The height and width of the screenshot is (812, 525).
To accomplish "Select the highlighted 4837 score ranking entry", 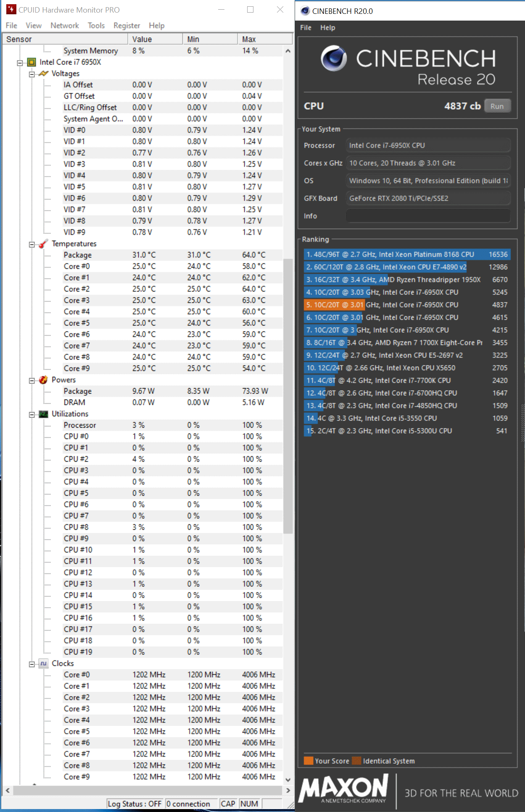I will click(x=407, y=305).
